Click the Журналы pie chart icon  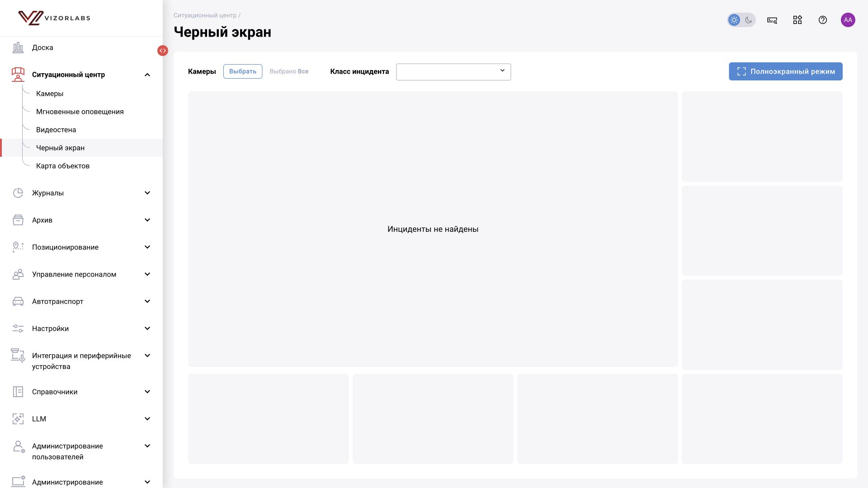(18, 193)
